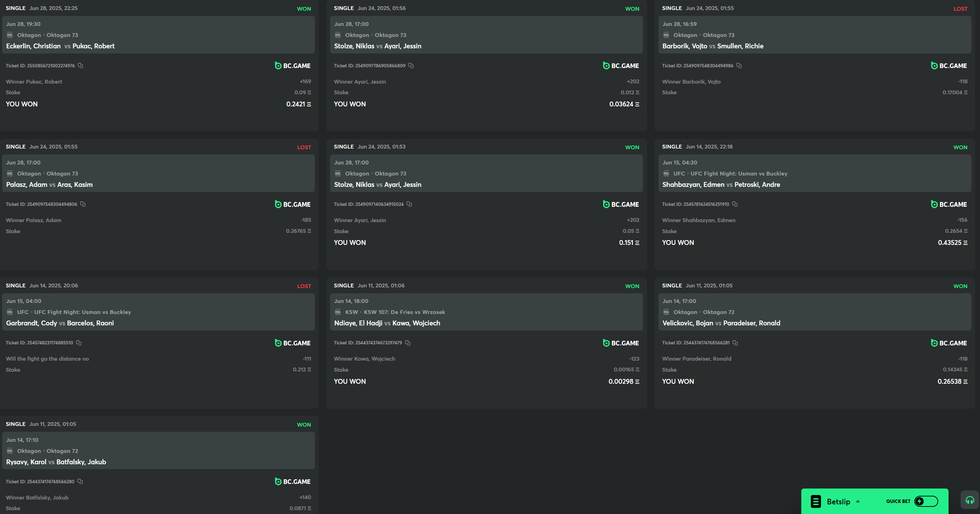Copy ticket ID ending in 8566281
The height and width of the screenshot is (514, 980).
pos(735,343)
